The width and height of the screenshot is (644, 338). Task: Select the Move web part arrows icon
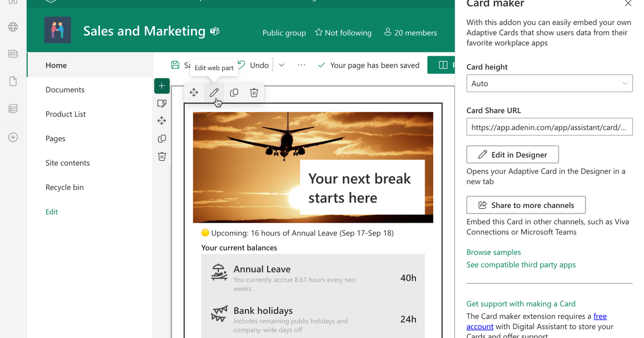click(194, 92)
